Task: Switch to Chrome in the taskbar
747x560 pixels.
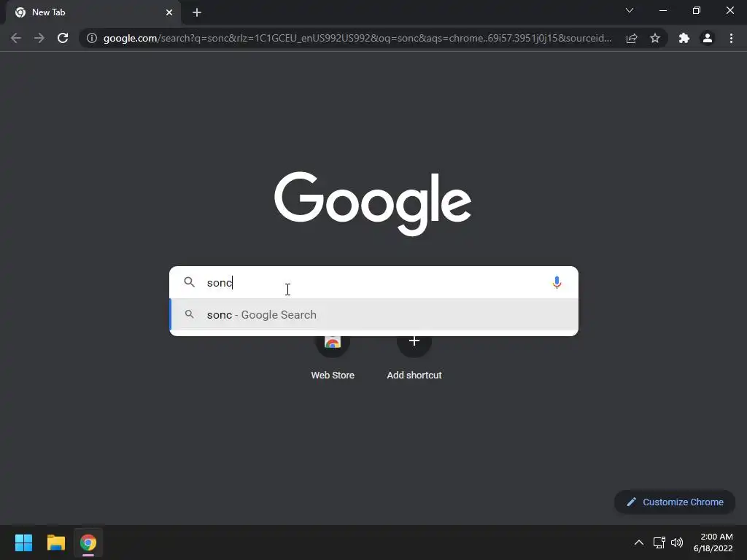Action: coord(88,542)
